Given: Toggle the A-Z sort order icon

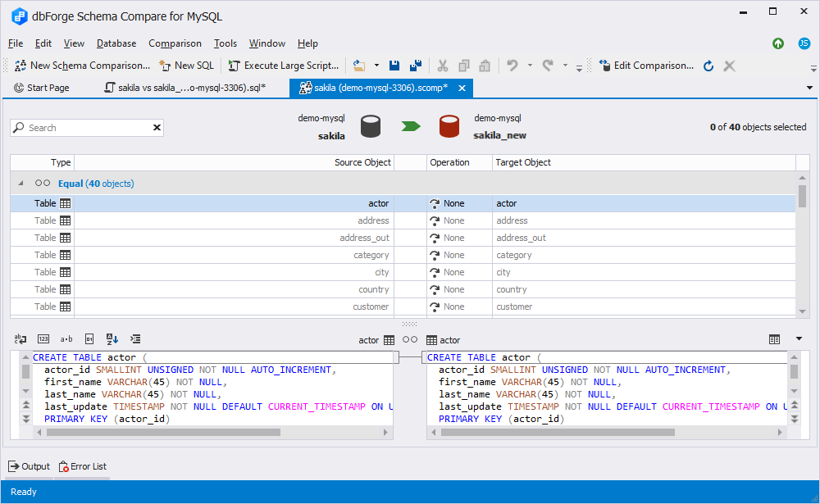Looking at the screenshot, I should (112, 339).
